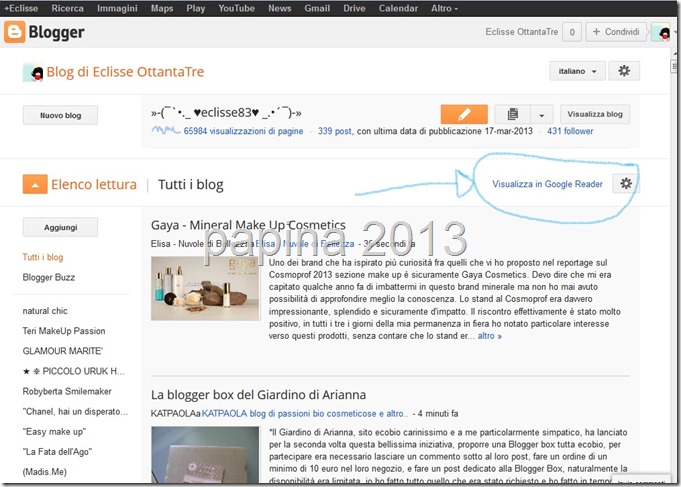Select natural chic in sidebar list
Image resolution: width=681 pixels, height=487 pixels.
click(x=45, y=311)
